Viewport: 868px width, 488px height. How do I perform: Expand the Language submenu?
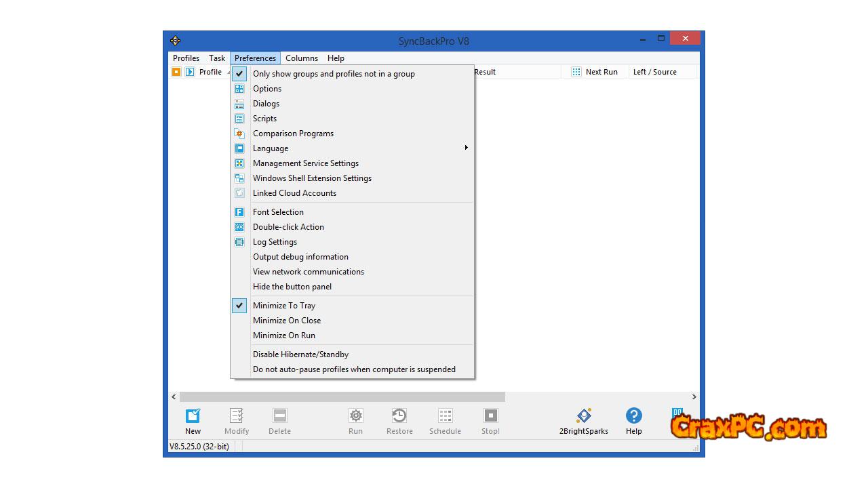click(x=353, y=148)
